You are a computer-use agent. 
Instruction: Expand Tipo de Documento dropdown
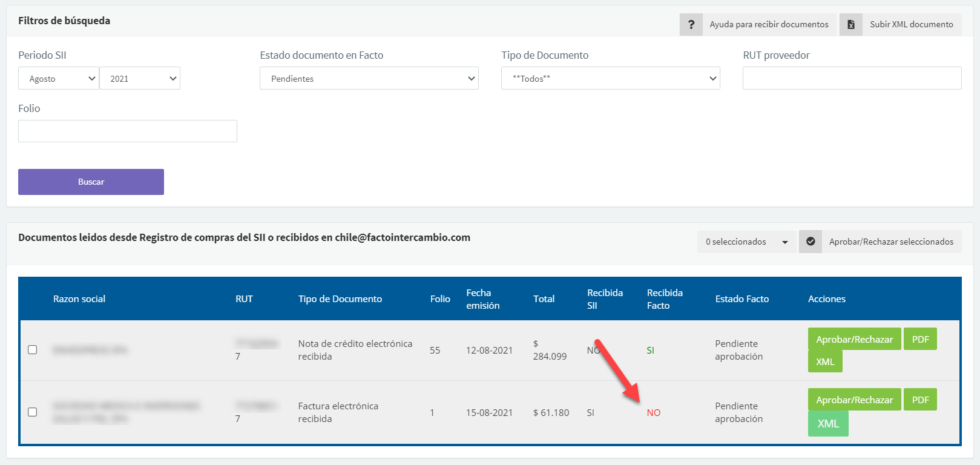(x=610, y=79)
